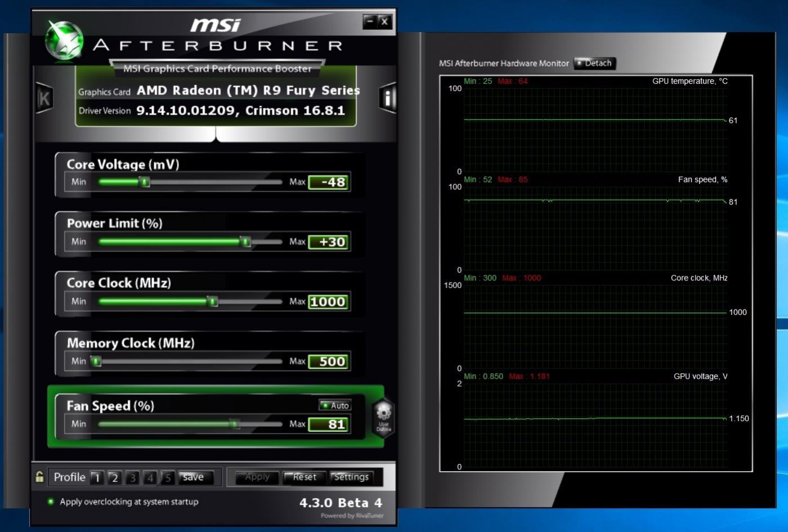Select profile slot 5

click(167, 477)
